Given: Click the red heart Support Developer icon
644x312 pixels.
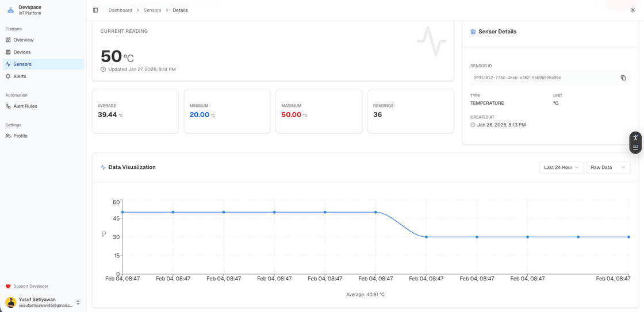Looking at the screenshot, I should [8, 286].
